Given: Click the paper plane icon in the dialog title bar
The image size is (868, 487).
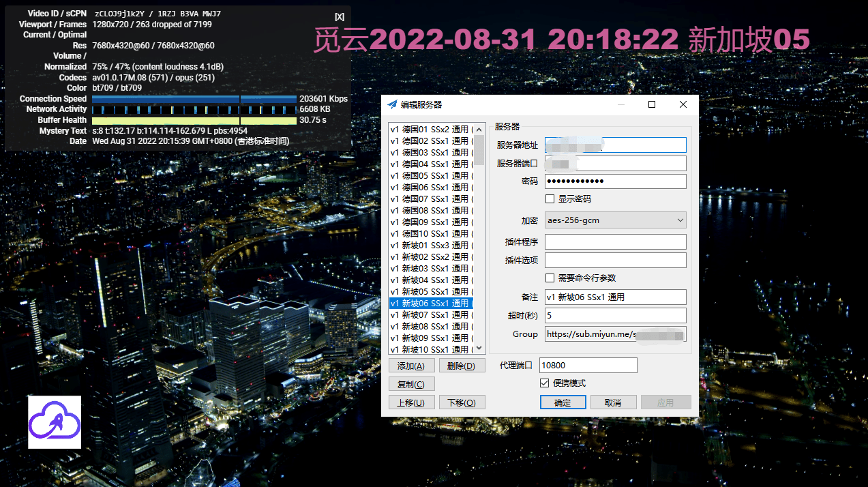Looking at the screenshot, I should (x=393, y=104).
